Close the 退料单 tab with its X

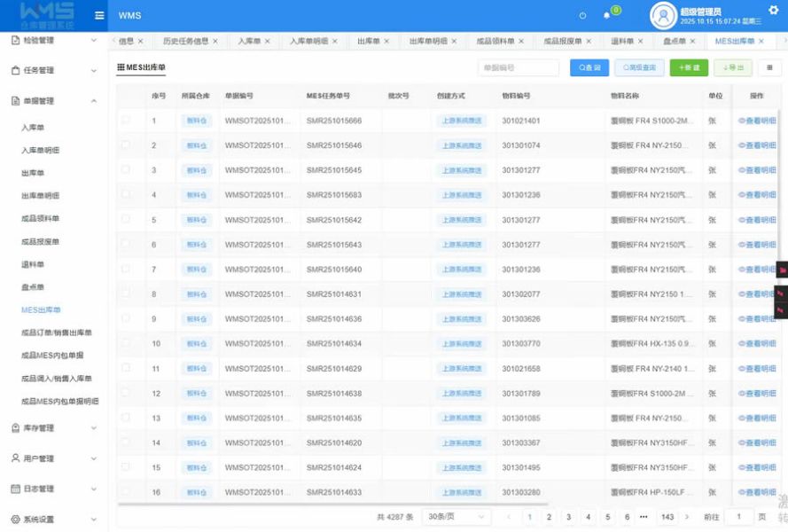pos(640,42)
